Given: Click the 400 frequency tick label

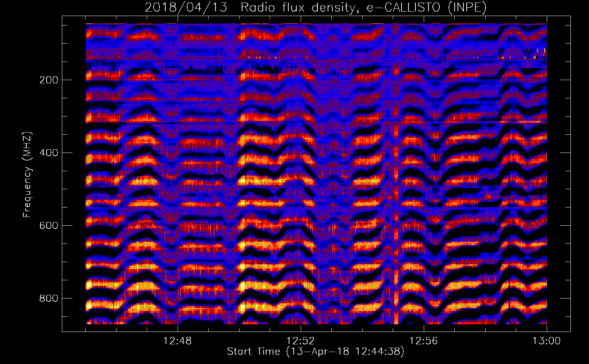Looking at the screenshot, I should pyautogui.click(x=48, y=153).
